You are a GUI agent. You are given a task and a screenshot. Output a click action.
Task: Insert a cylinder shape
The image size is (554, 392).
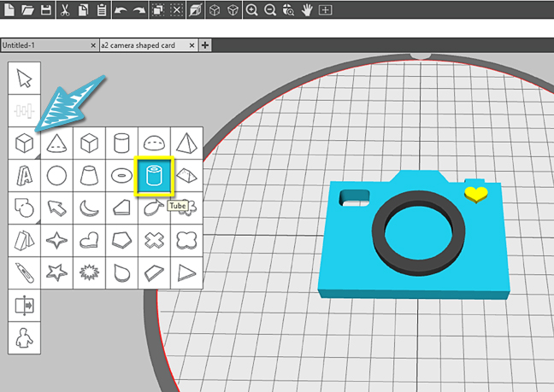(122, 143)
